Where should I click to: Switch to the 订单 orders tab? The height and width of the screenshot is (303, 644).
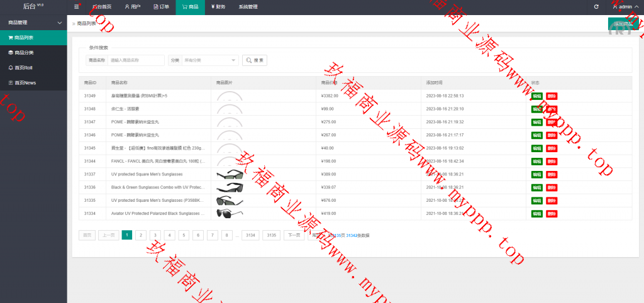162,7
